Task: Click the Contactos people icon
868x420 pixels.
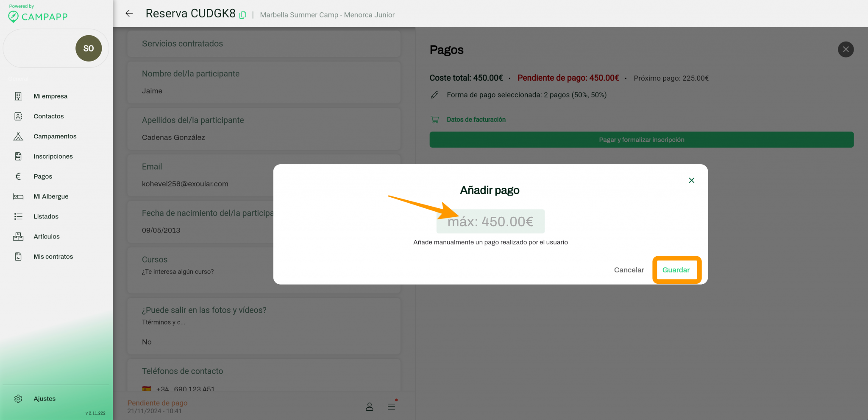Action: tap(17, 116)
